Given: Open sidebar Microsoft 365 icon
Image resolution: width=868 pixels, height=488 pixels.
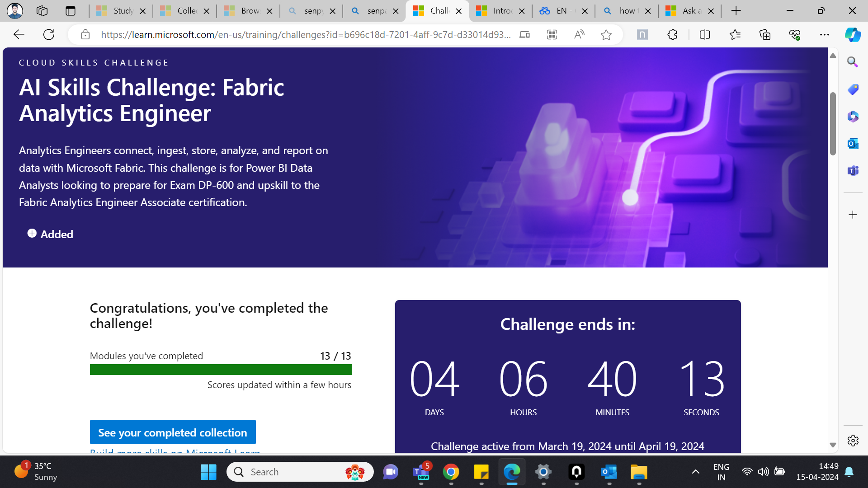Looking at the screenshot, I should [853, 117].
